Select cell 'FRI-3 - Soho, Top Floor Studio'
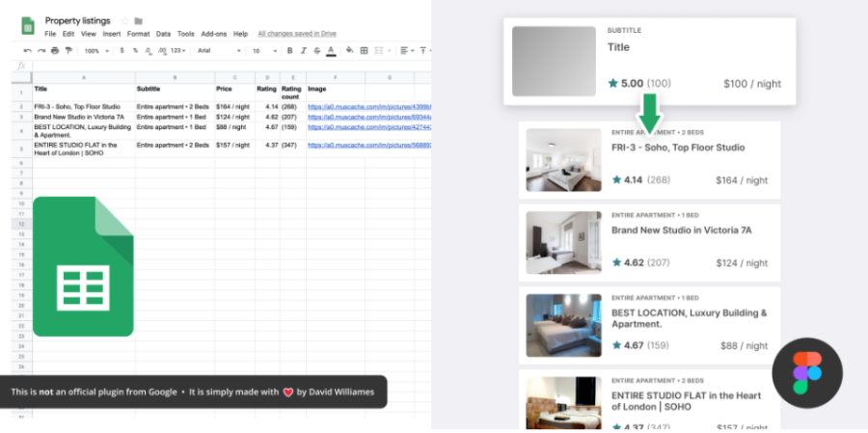868x433 pixels. coord(84,107)
